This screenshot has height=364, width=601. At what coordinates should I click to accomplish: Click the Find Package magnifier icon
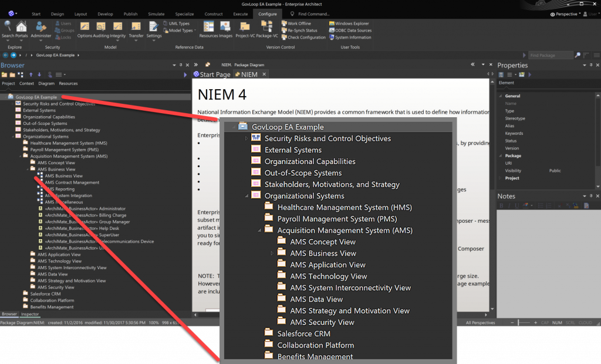click(578, 55)
